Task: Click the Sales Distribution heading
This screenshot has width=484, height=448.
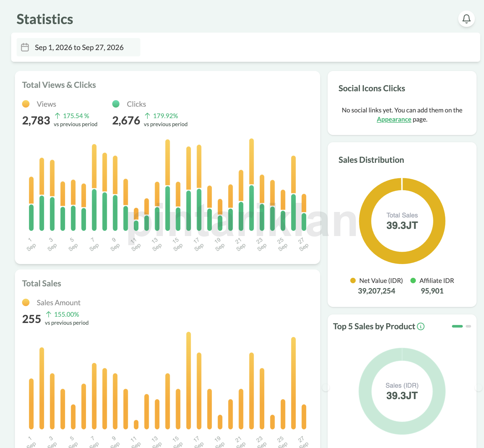Action: (371, 160)
